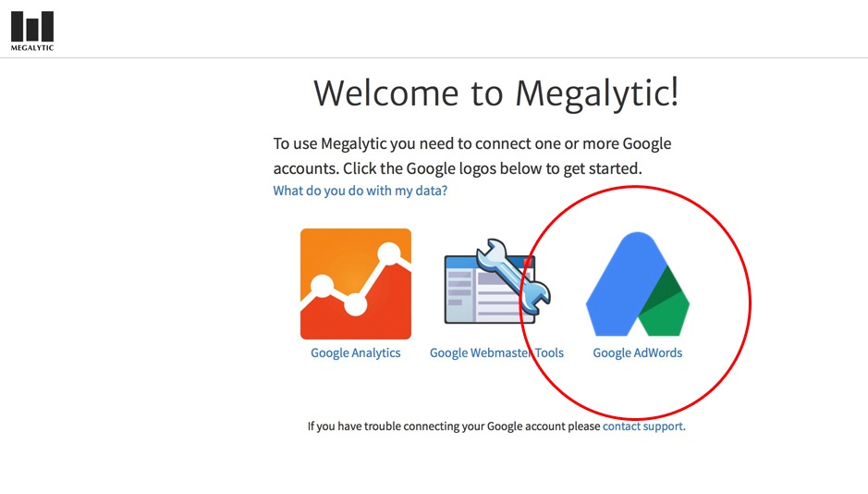Click the "If you have trouble connecting" text
This screenshot has height=494, width=868.
tap(453, 426)
